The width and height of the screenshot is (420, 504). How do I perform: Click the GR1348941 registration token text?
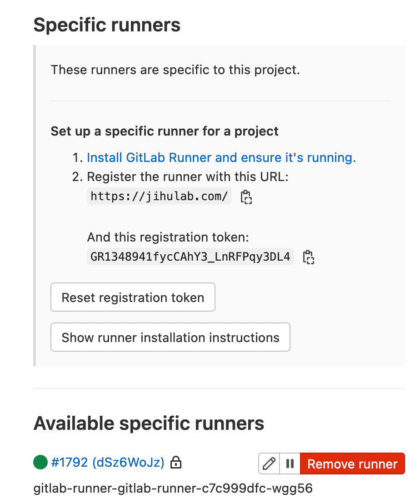coord(190,257)
